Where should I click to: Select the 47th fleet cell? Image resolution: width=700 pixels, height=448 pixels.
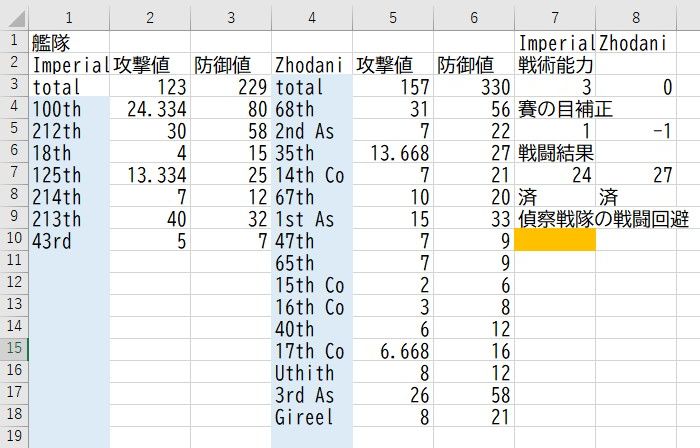[x=312, y=240]
